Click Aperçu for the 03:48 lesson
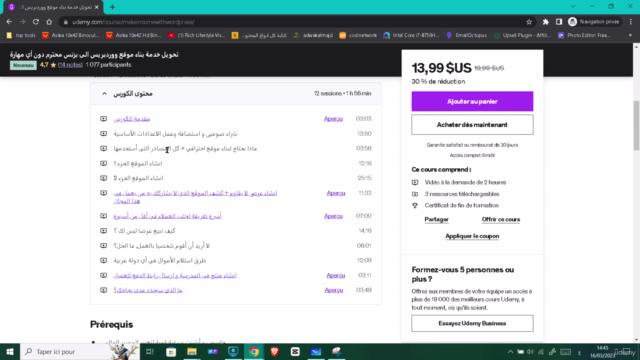Viewport: 640px width, 360px height. tap(333, 290)
